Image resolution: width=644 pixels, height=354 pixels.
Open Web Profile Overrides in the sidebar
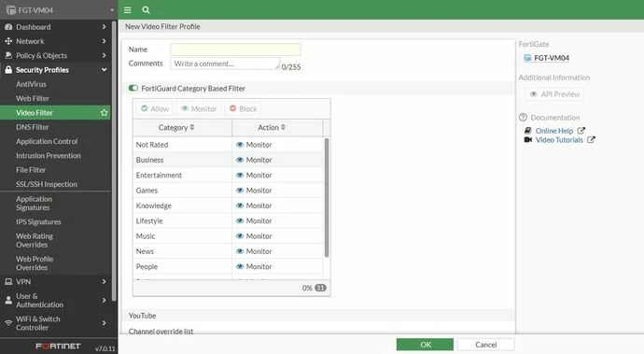click(x=35, y=263)
